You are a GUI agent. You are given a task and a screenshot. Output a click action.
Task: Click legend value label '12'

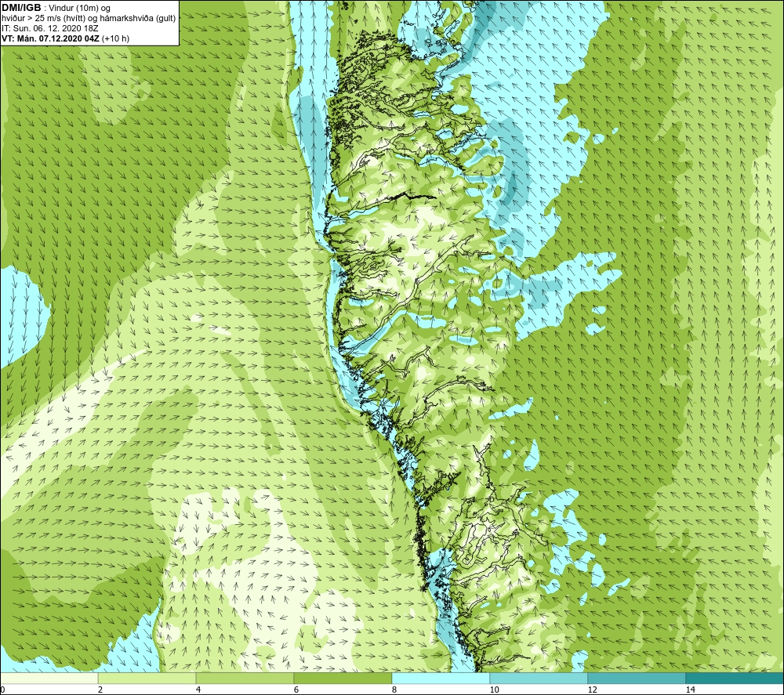(593, 690)
